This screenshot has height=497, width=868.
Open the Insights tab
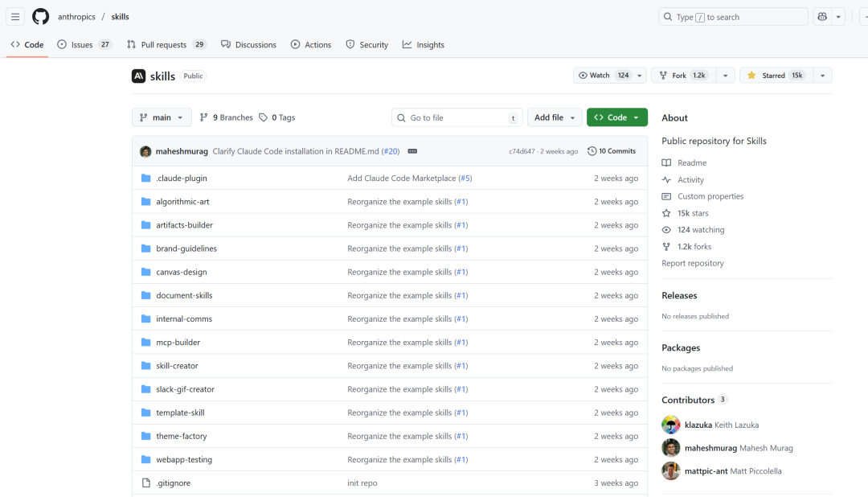(424, 44)
